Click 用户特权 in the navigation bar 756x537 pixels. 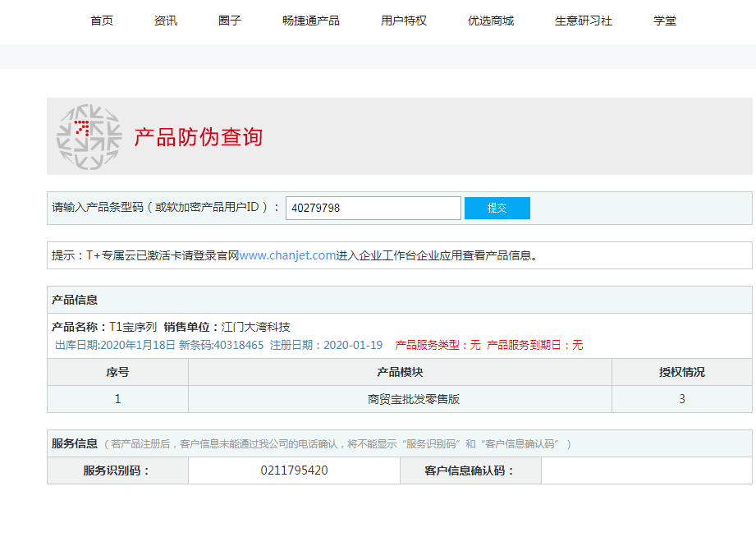[404, 21]
